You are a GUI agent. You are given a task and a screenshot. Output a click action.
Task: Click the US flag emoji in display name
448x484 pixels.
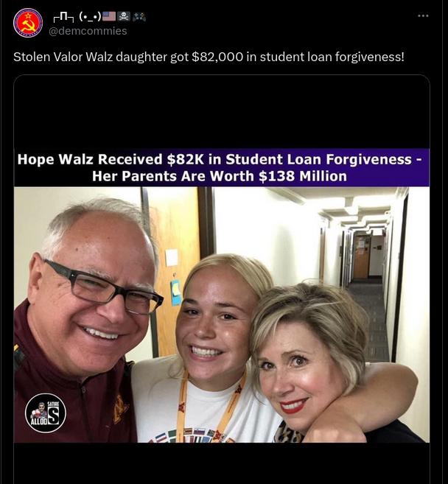click(108, 16)
